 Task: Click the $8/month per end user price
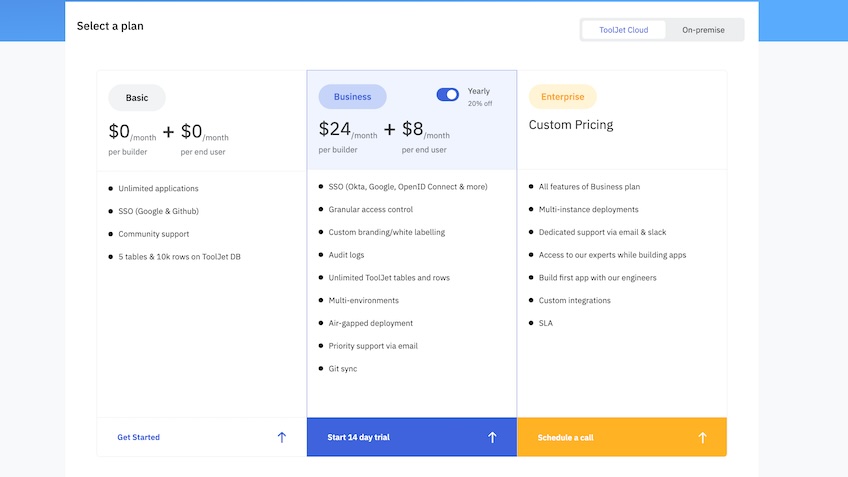click(x=426, y=130)
